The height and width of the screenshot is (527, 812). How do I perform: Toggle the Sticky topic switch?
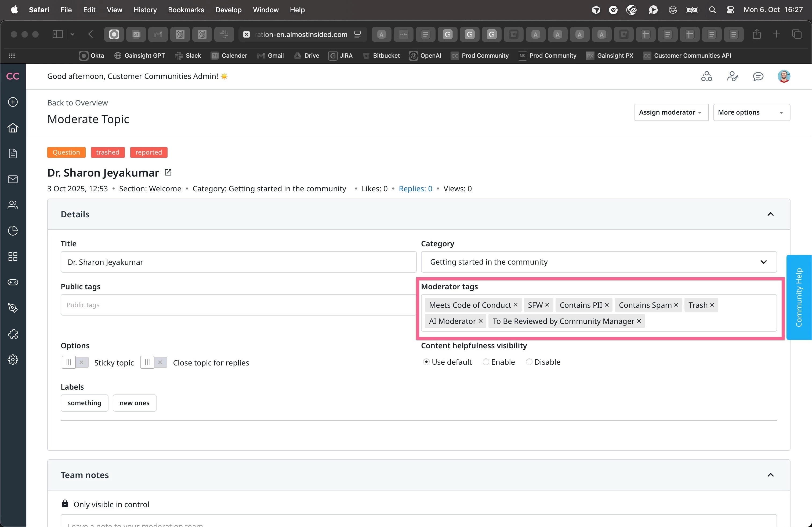[75, 362]
